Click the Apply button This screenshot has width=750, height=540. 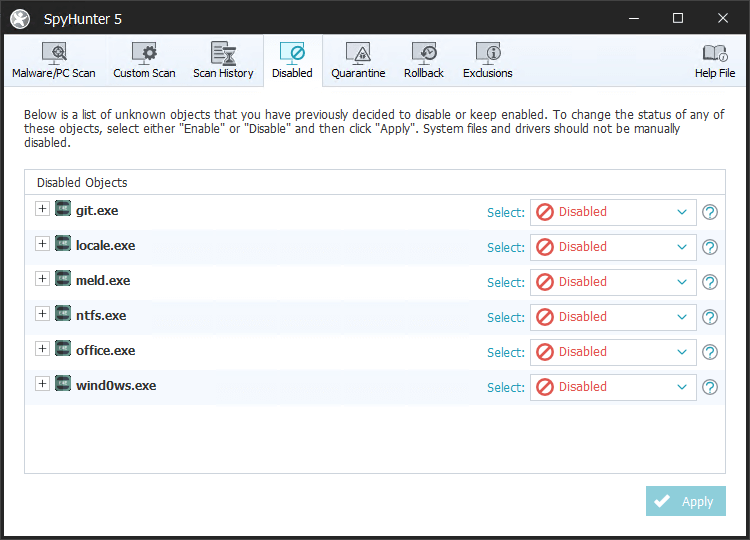[x=685, y=502]
